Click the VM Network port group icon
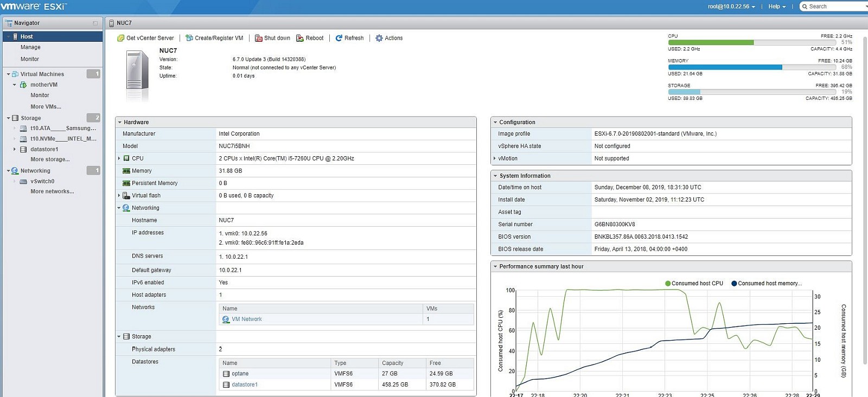Image resolution: width=868 pixels, height=397 pixels. [226, 319]
